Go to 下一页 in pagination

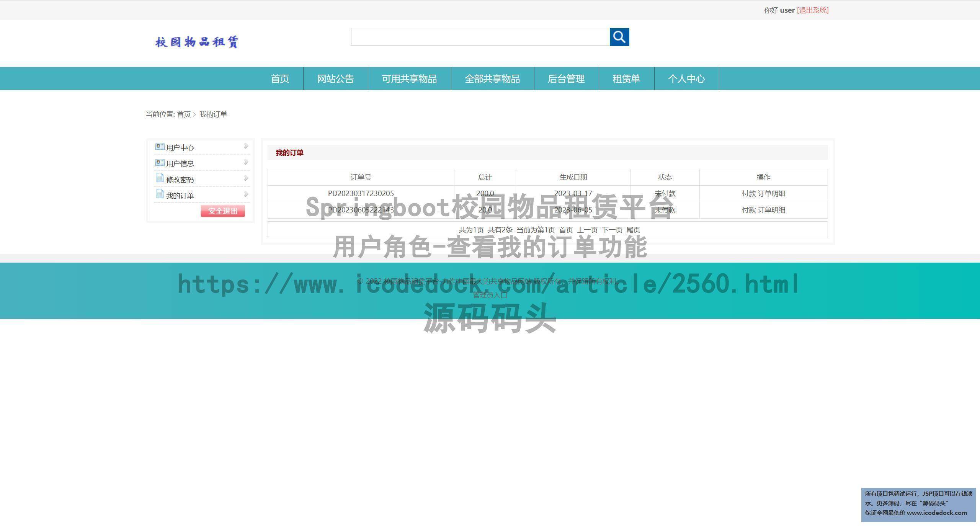[x=612, y=230]
